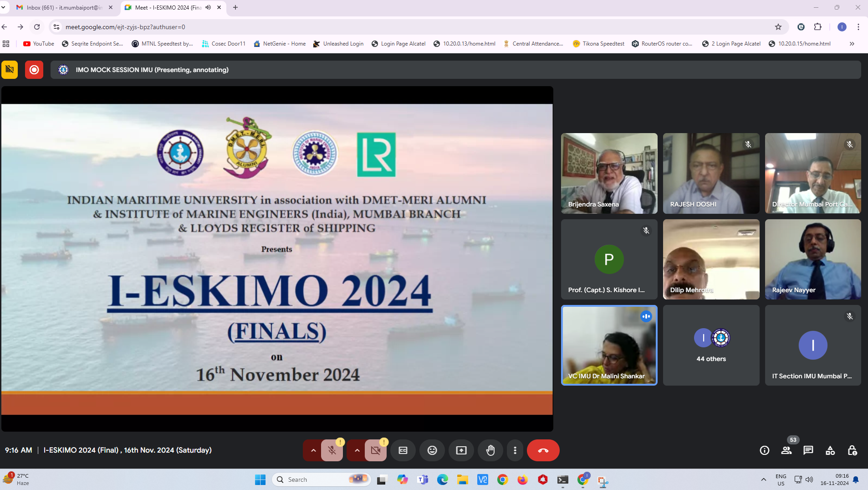Bookmark this page with star icon

click(778, 27)
